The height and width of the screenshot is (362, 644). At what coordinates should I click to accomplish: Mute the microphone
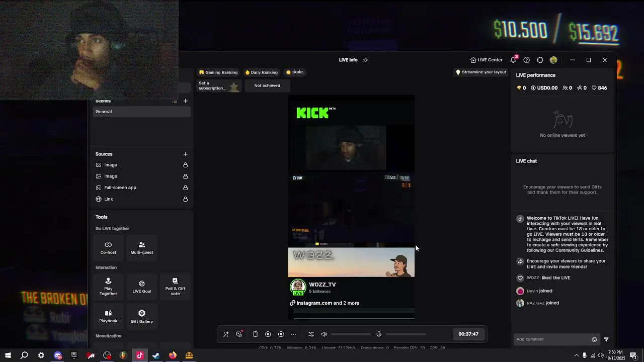[x=379, y=334]
